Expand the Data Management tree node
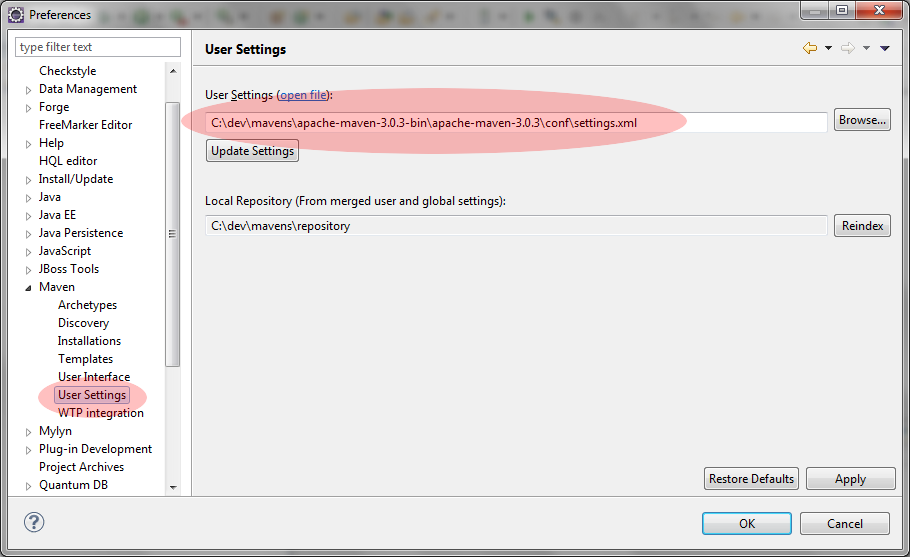 (x=29, y=90)
